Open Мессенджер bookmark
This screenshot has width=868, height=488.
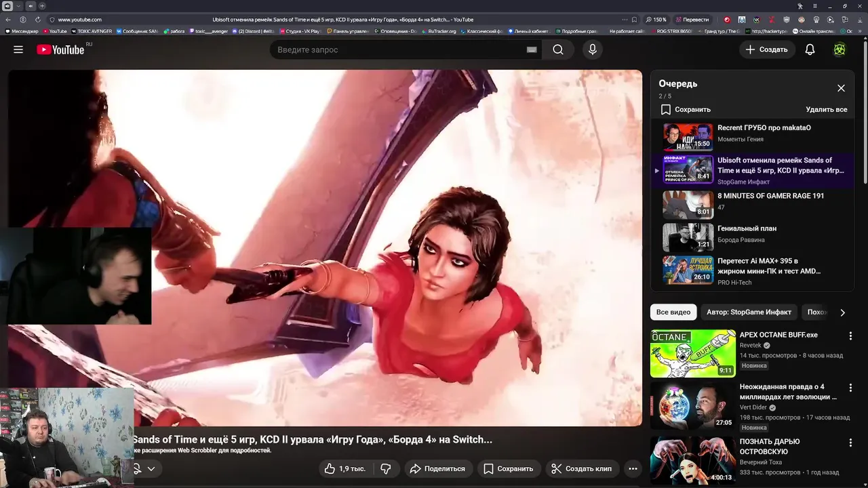pyautogui.click(x=23, y=31)
